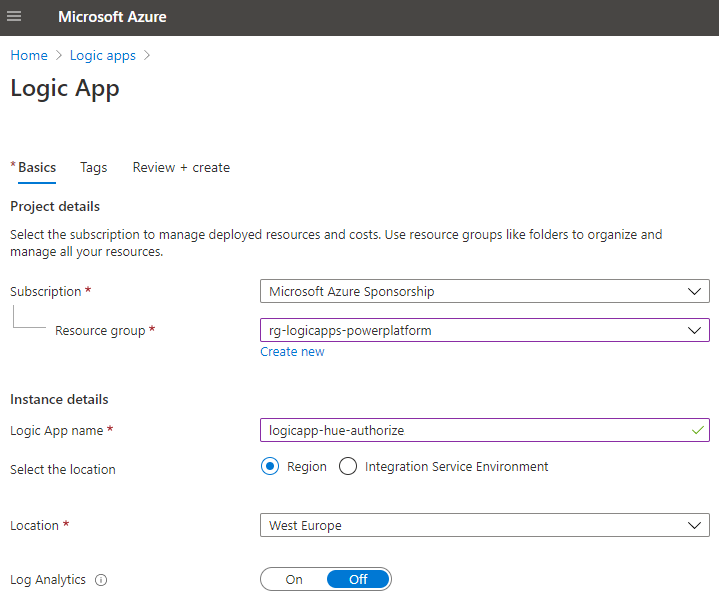Switch to the Tags tab

point(94,167)
